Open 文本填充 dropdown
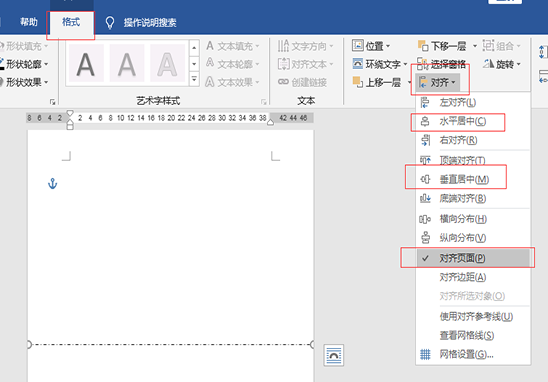The width and height of the screenshot is (548, 382). pos(233,46)
